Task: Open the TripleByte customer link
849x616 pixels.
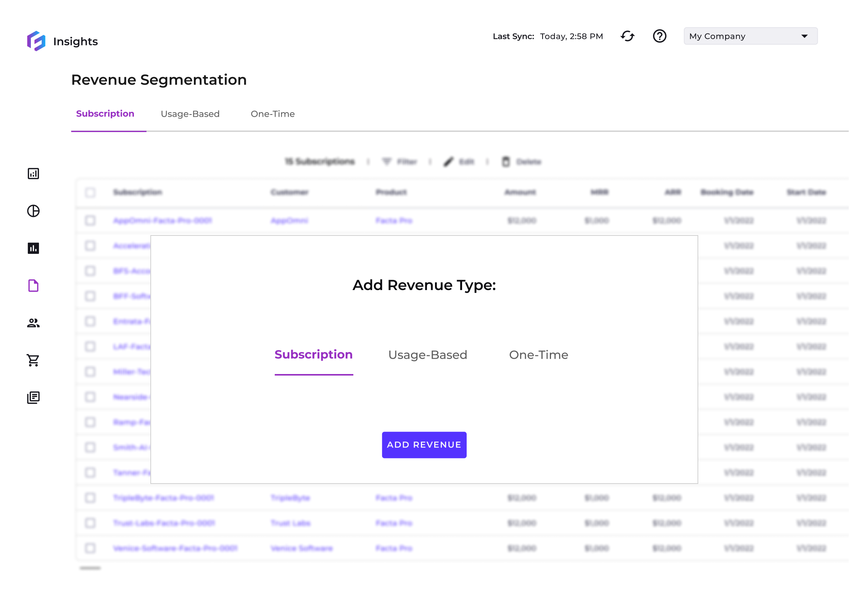Action: pyautogui.click(x=291, y=498)
